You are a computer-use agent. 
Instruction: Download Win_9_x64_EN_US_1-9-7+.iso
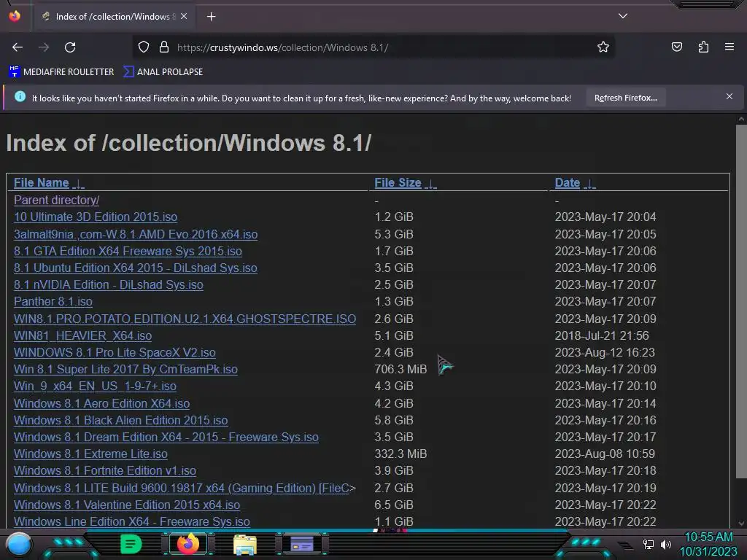(95, 386)
